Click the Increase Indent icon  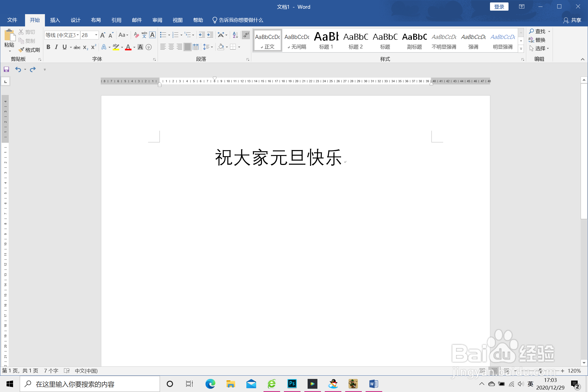(x=210, y=35)
